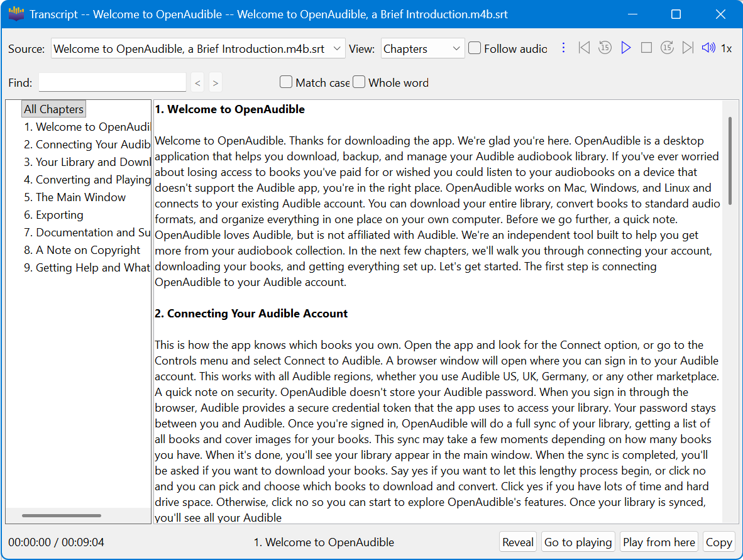Click Play from here button
This screenshot has width=743, height=560.
[x=659, y=542]
